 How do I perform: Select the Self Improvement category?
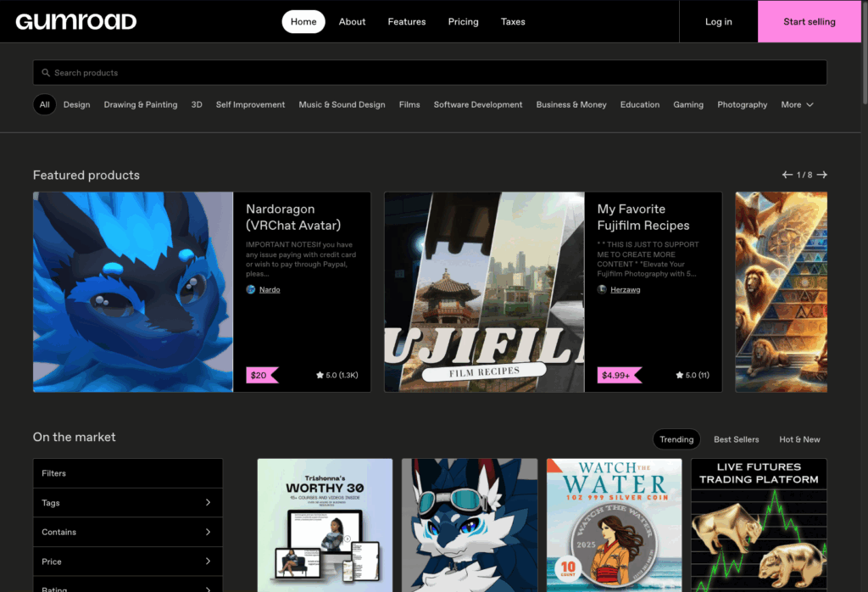tap(250, 104)
